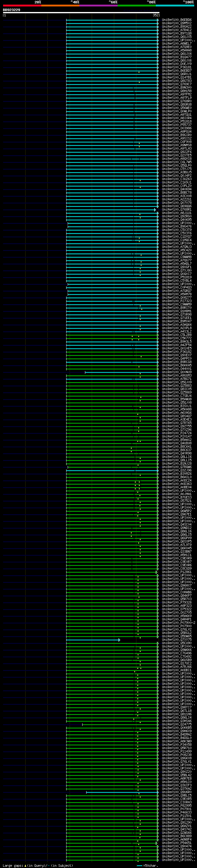Select the label UniRef100_P51818
This screenshot has height=868, width=197.
pos(177,122)
